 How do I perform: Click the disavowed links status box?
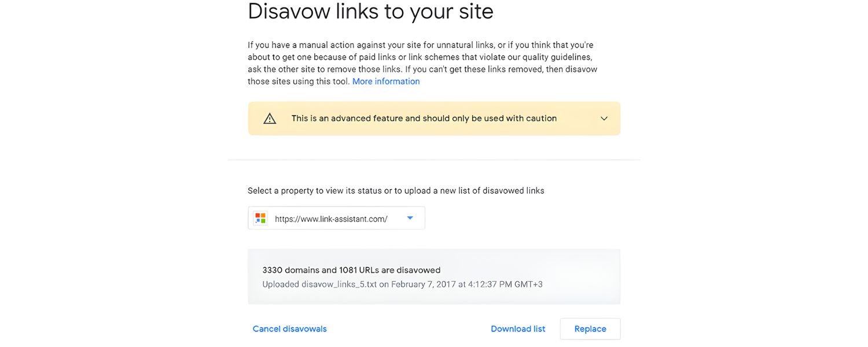(434, 276)
